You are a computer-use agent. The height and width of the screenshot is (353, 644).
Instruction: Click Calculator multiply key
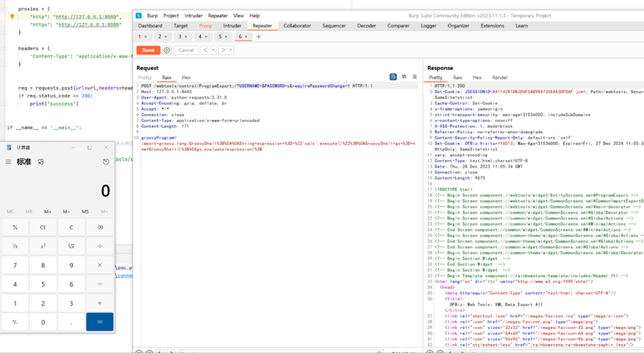pyautogui.click(x=100, y=265)
